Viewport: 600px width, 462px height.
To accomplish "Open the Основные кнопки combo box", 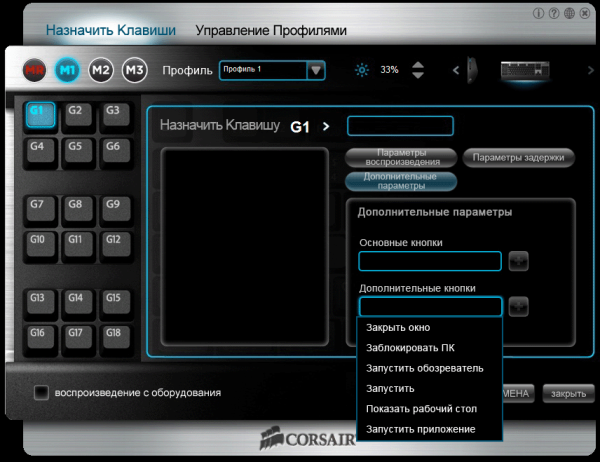I will tap(430, 261).
